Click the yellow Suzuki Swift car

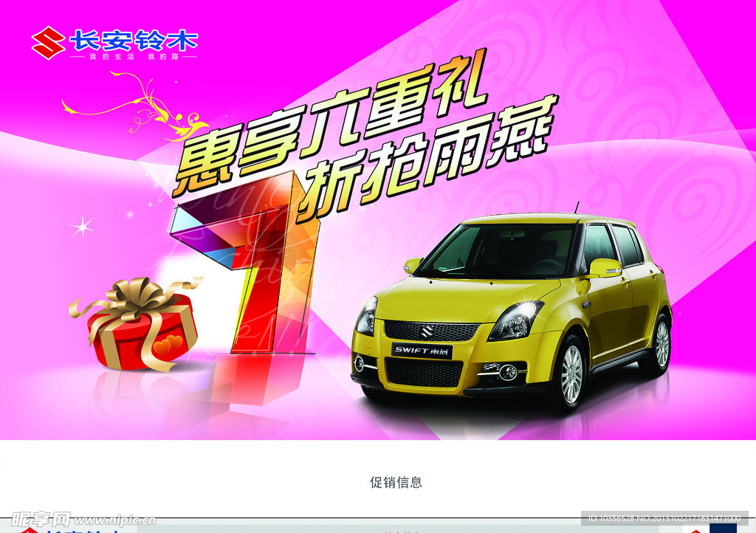[512, 310]
